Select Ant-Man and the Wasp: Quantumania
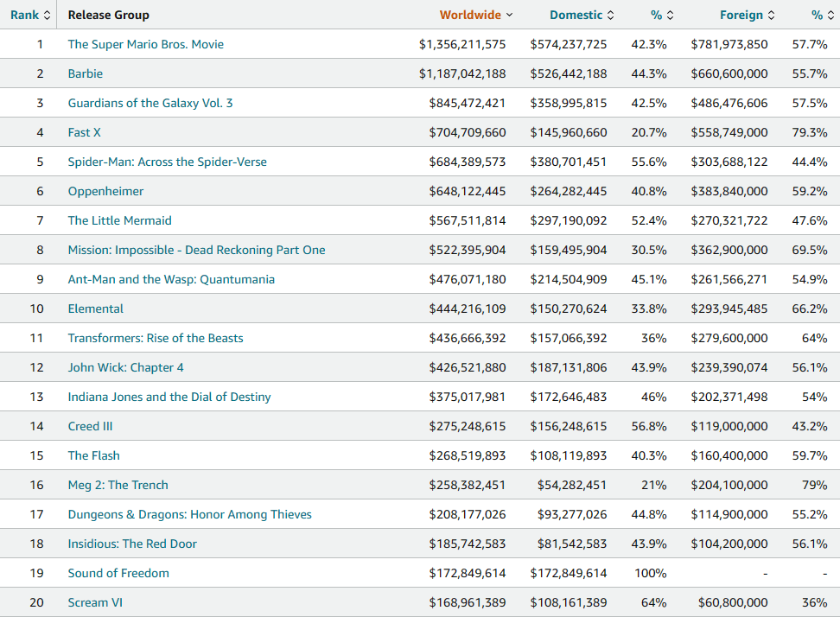Viewport: 840px width, 617px height. (171, 279)
